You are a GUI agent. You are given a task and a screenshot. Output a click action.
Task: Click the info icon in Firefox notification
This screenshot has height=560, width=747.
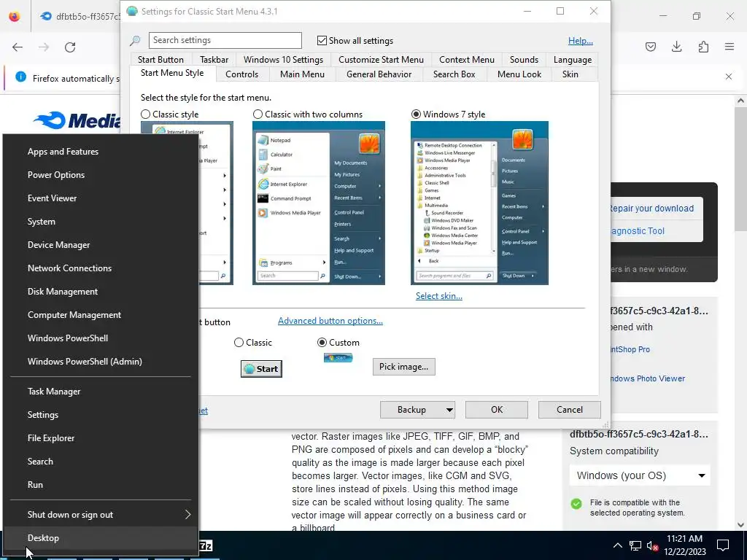[20, 77]
